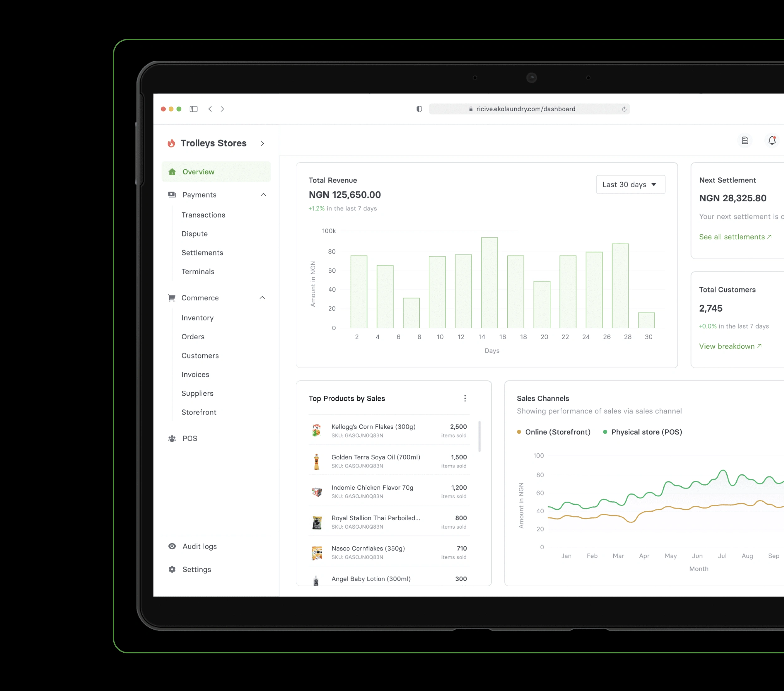The width and height of the screenshot is (784, 691).
Task: Click the Audit logs icon
Action: point(172,546)
